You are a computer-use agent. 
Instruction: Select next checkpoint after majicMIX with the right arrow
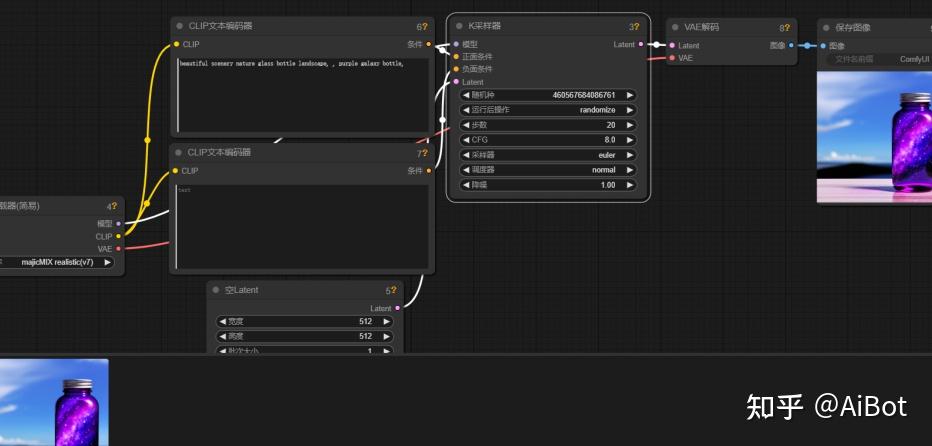(x=107, y=262)
